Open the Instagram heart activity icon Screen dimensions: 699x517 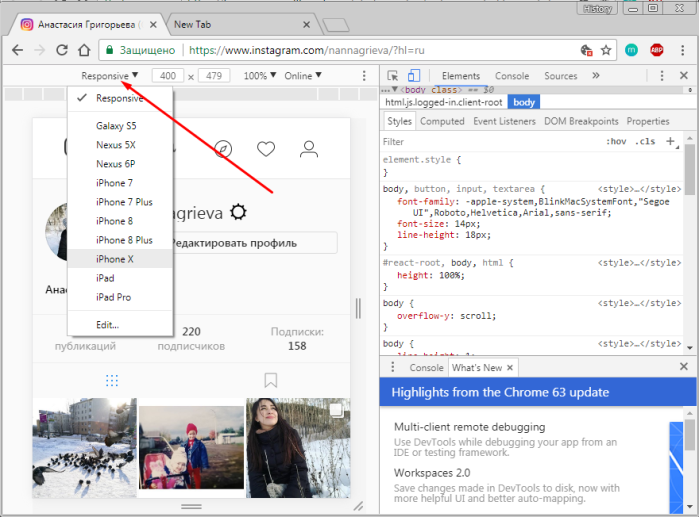pyautogui.click(x=266, y=149)
